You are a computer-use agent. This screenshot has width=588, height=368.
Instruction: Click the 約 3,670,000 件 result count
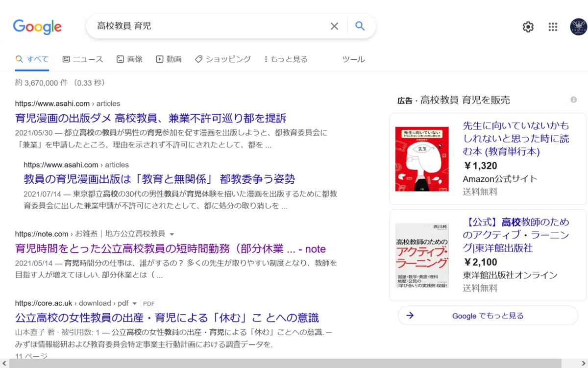point(41,83)
